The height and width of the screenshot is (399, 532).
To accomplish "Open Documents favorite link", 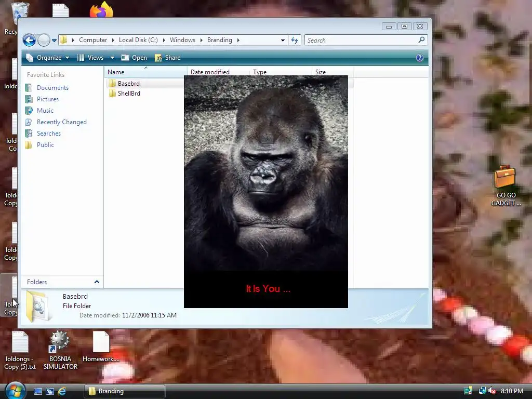I will (x=47, y=87).
